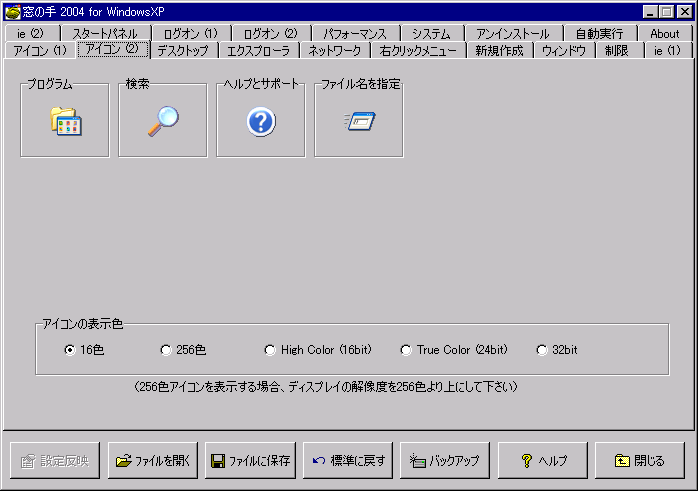The width and height of the screenshot is (698, 491).
Task: Go to the システム tab
Action: (431, 34)
